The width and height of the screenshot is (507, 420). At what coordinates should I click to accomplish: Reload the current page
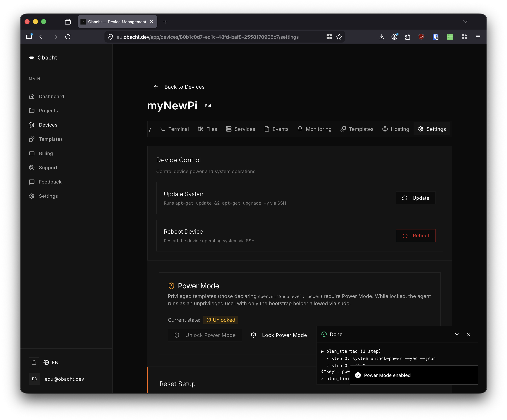click(68, 37)
